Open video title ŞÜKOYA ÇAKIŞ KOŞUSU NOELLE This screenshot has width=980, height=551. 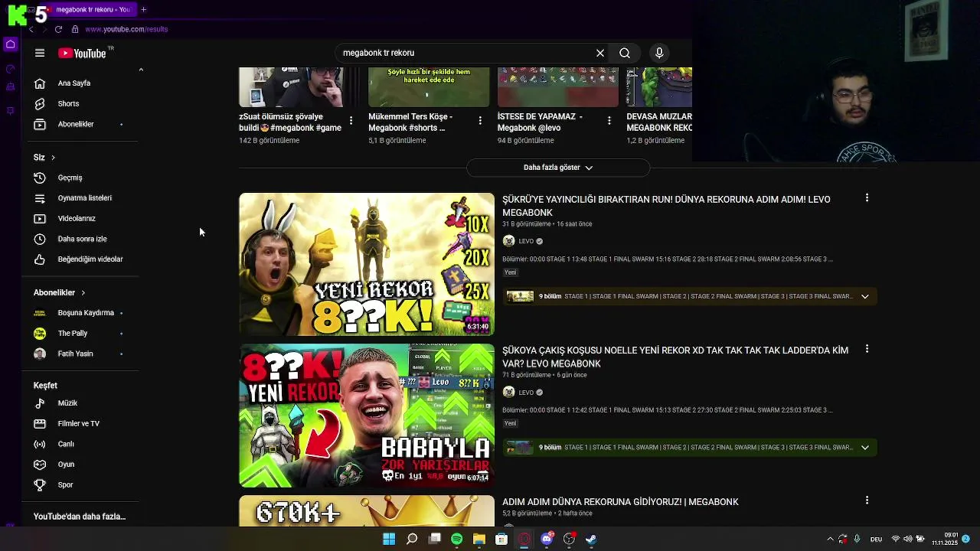point(675,357)
